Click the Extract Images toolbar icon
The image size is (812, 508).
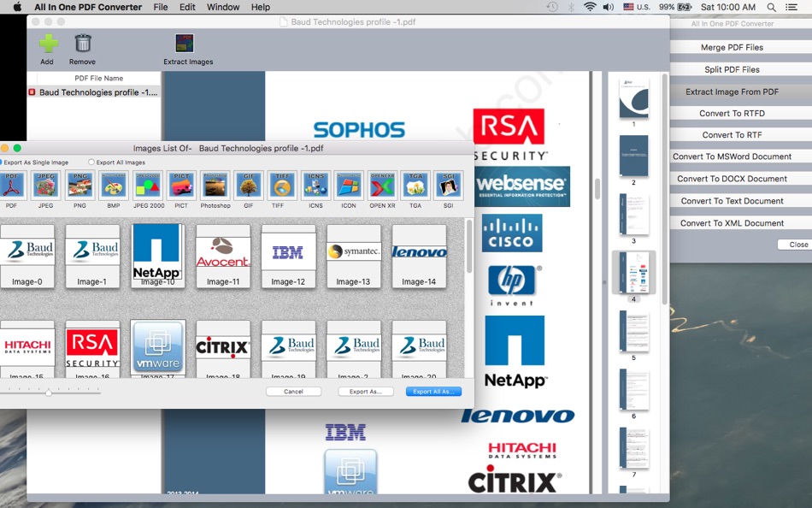coord(185,44)
